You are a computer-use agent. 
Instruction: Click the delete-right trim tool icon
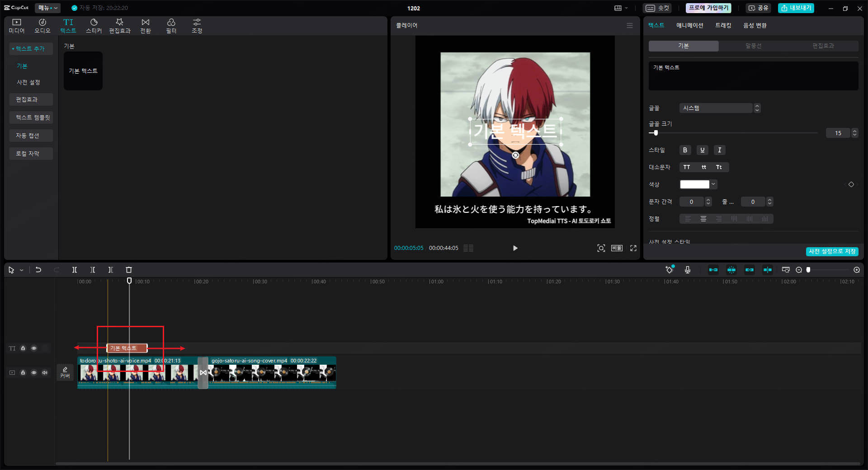(111, 270)
